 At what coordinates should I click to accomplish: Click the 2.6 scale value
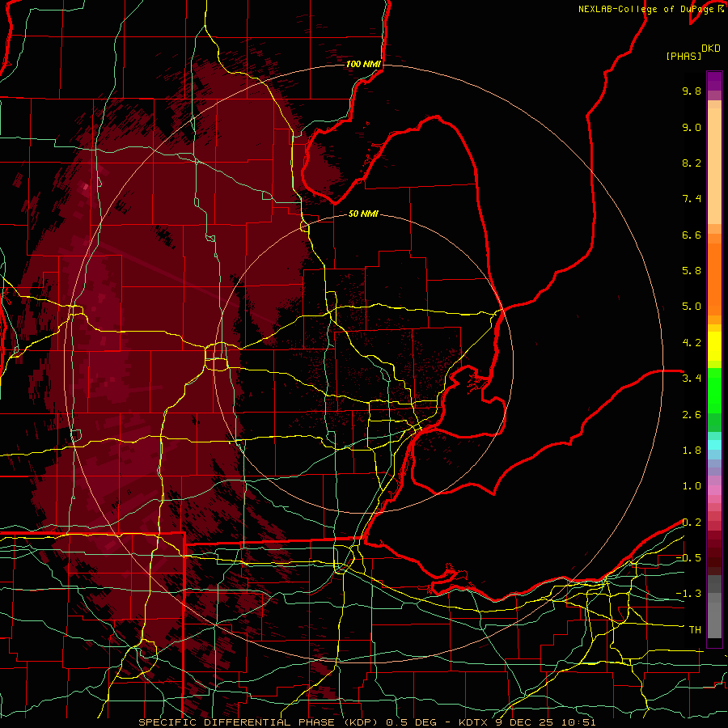pyautogui.click(x=692, y=415)
